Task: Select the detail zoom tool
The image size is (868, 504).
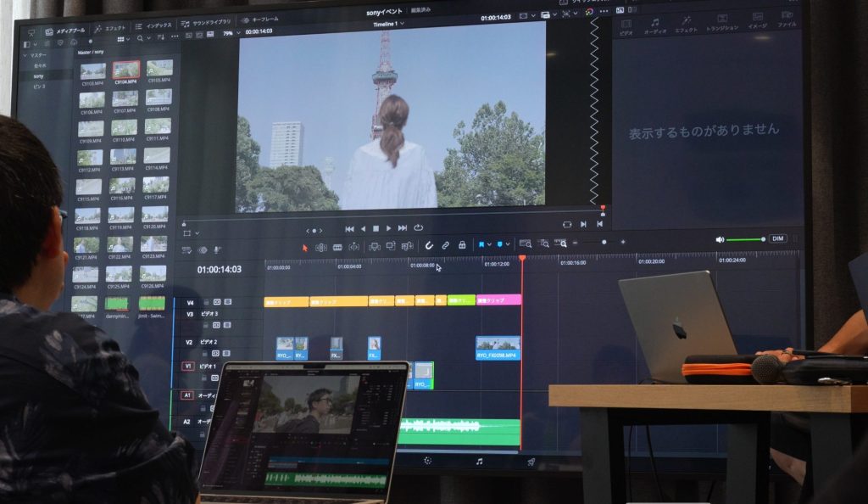Action: click(543, 244)
